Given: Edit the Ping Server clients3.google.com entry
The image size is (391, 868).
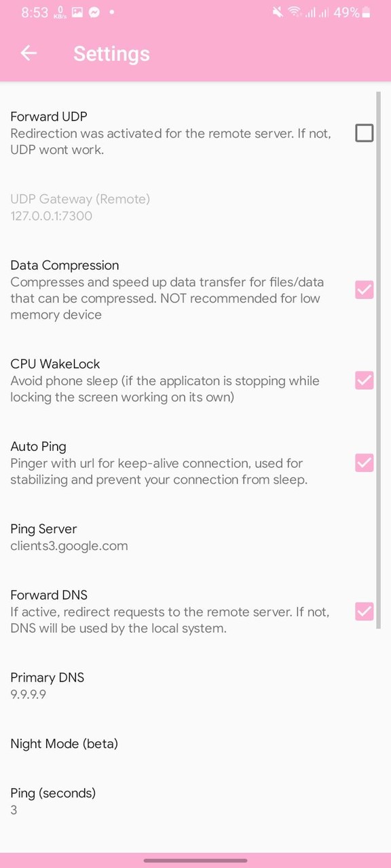Looking at the screenshot, I should 69,537.
